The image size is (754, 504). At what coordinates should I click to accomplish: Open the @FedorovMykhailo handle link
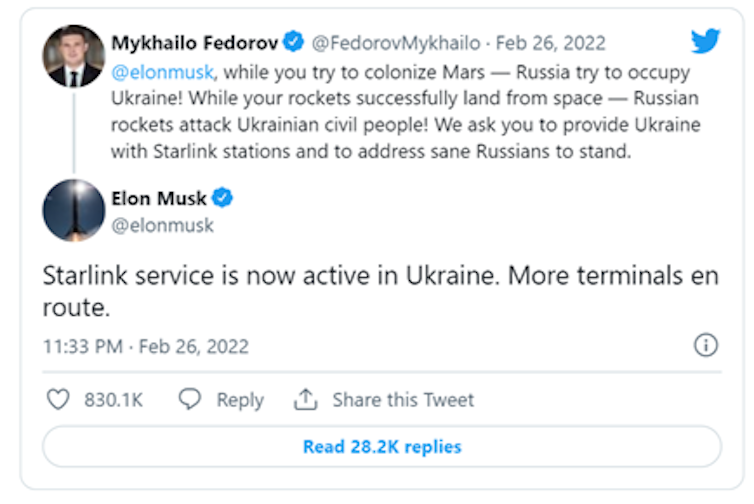pyautogui.click(x=396, y=44)
